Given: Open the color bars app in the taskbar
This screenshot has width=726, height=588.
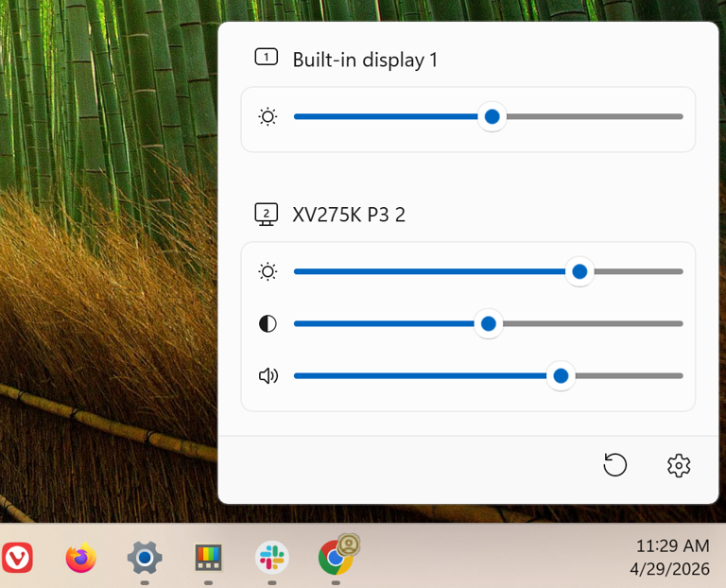Looking at the screenshot, I should (208, 558).
